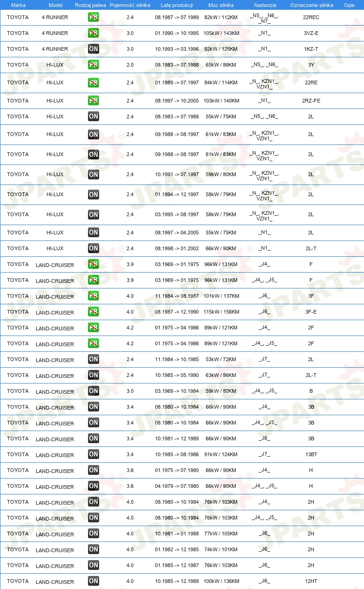Click the ON icon in the 77kW / 105KM row
This screenshot has height=589, width=364.
coord(93,534)
